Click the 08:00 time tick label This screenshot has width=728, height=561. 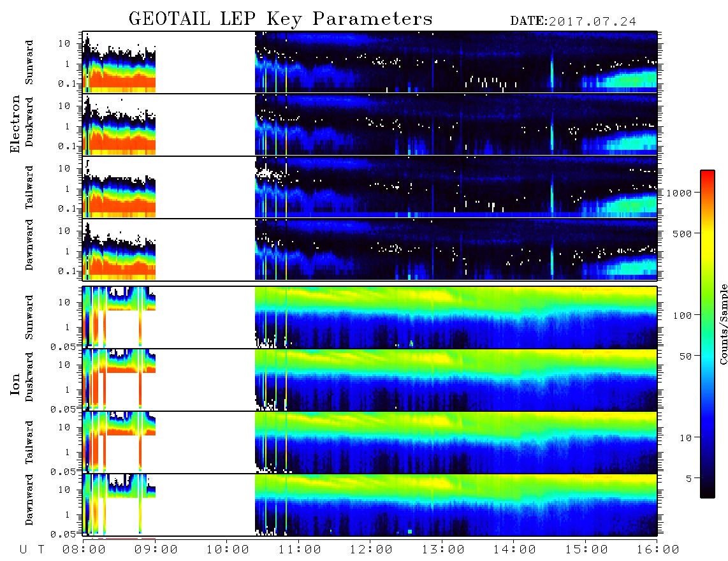pyautogui.click(x=84, y=550)
